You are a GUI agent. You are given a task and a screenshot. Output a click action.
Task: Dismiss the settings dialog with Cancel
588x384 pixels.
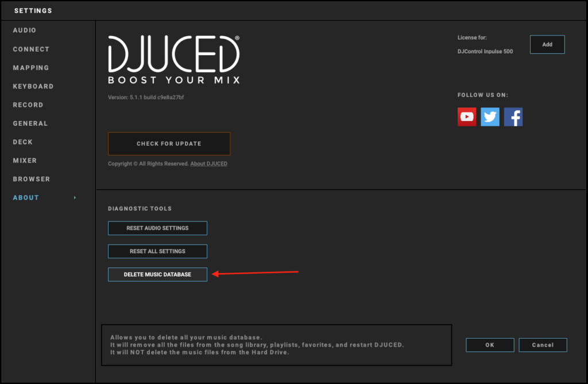543,345
